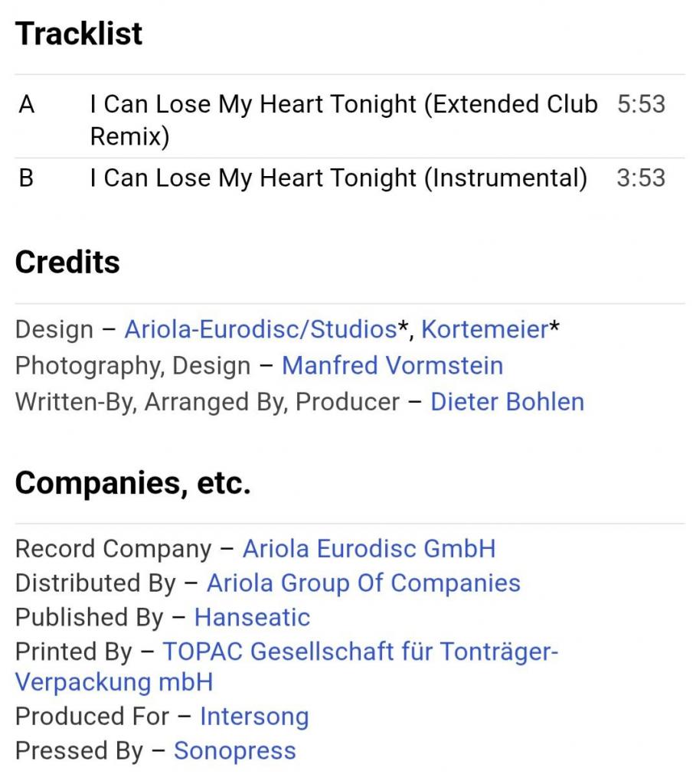This screenshot has height=784, width=696.
Task: Open Manfred Vormstein's artist page
Action: point(392,366)
